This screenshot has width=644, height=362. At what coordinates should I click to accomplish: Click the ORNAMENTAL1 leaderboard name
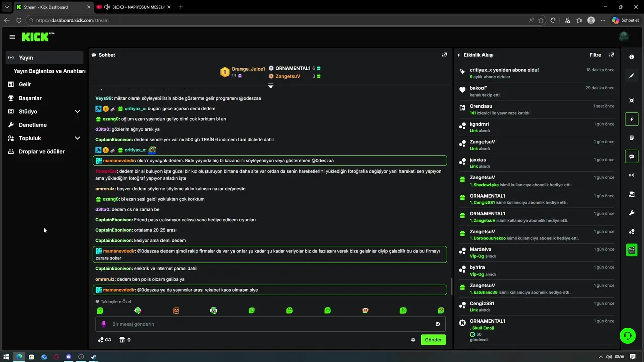click(x=293, y=68)
